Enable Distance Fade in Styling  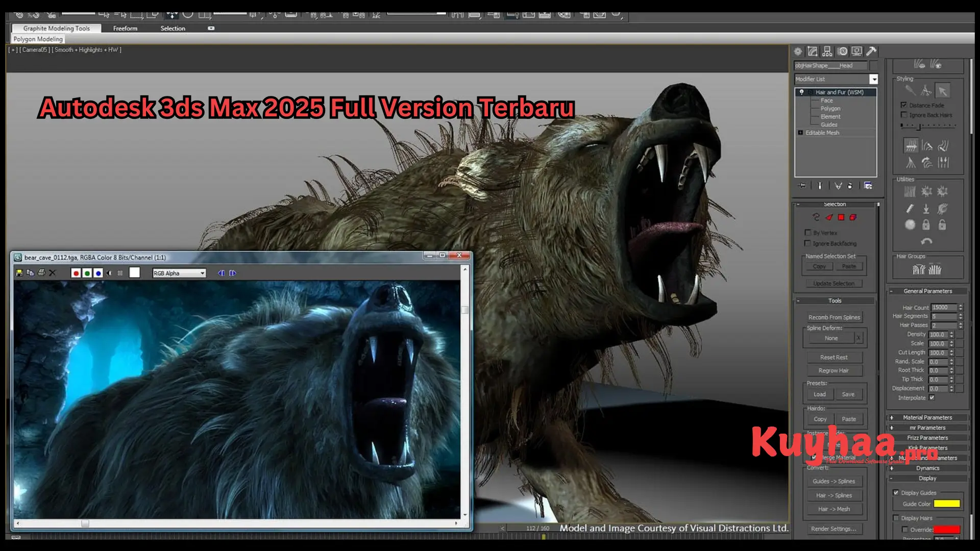pos(904,105)
